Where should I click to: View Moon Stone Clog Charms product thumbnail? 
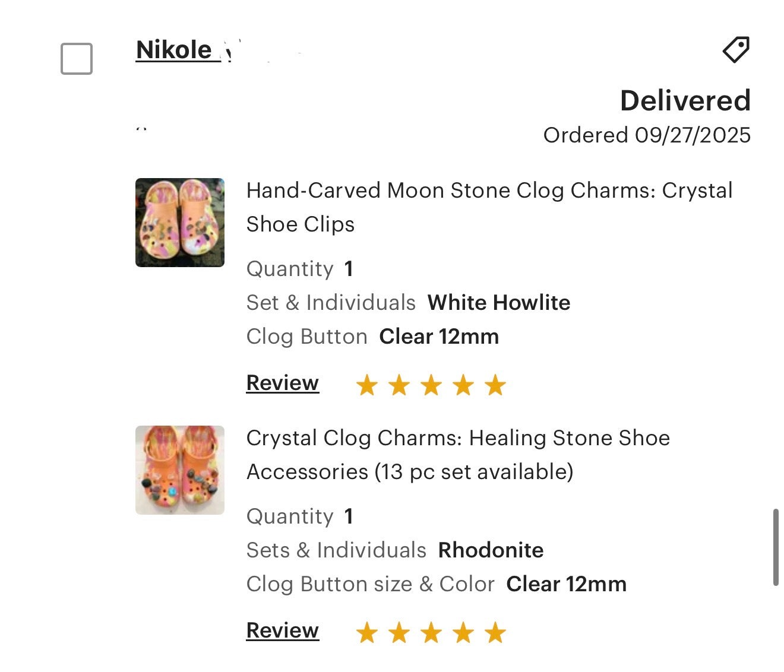coord(180,223)
